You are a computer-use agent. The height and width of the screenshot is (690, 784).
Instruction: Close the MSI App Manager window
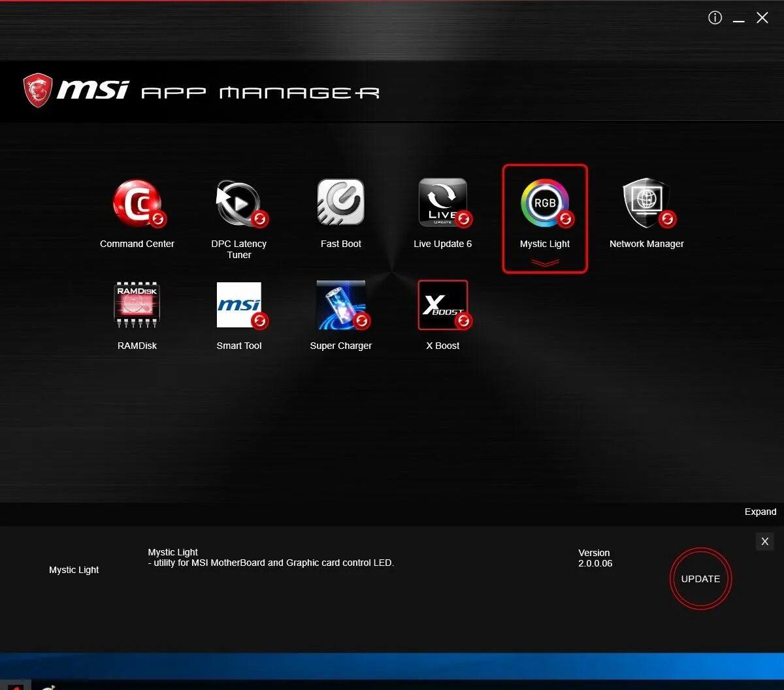click(x=762, y=18)
